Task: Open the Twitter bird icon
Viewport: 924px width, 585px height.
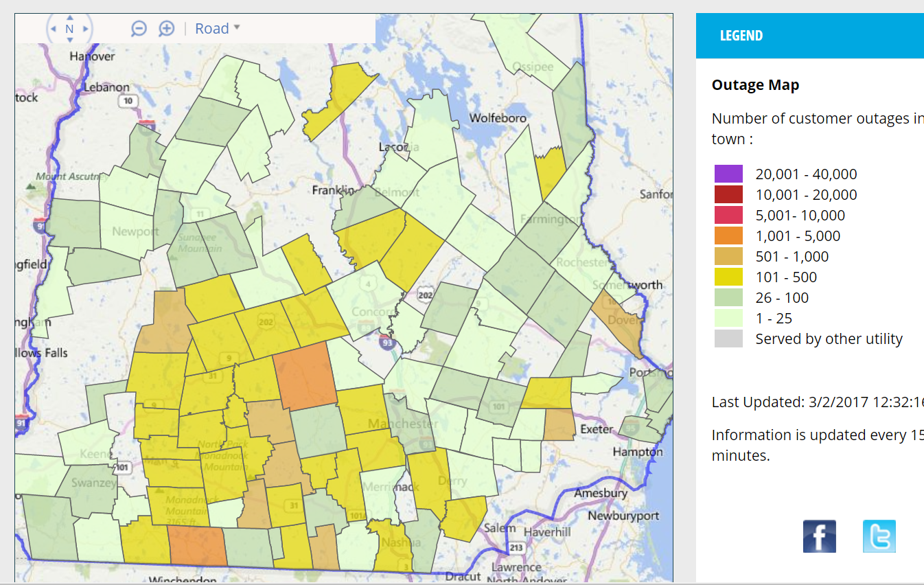Action: (x=879, y=536)
